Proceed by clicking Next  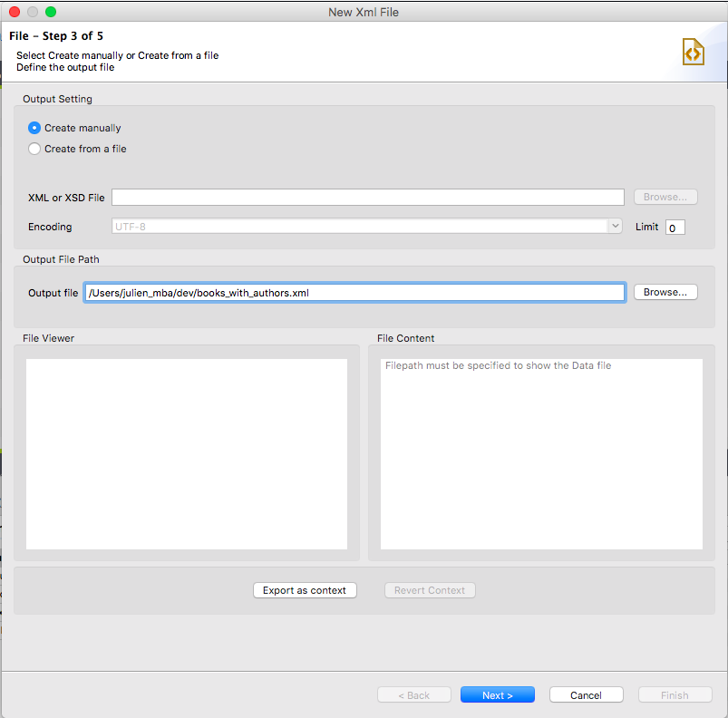(x=497, y=694)
